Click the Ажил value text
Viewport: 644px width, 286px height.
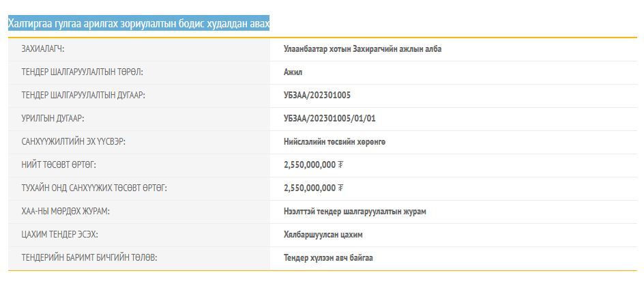coord(293,72)
